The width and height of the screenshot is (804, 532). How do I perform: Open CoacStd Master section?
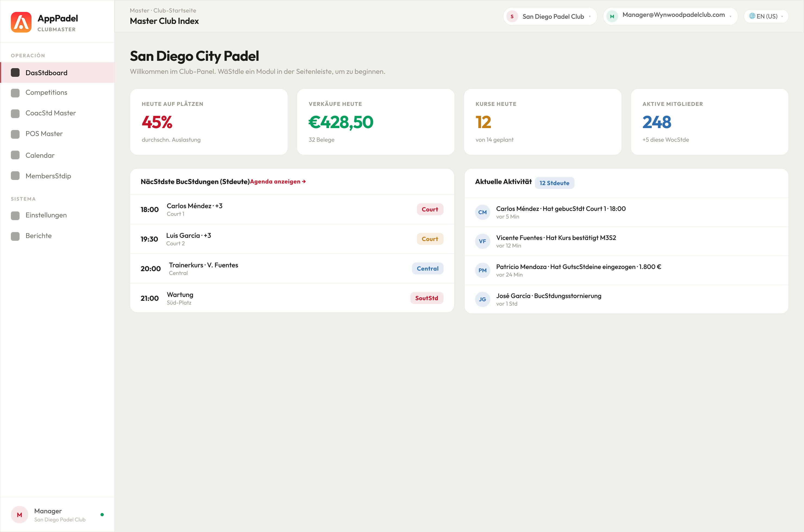point(57,113)
